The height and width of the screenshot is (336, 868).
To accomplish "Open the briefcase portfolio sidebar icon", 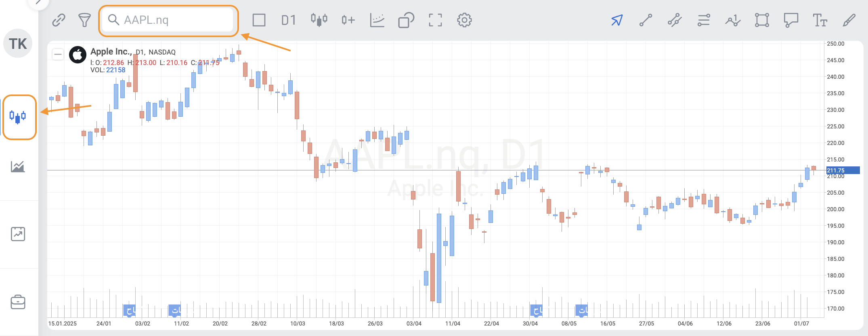I will [18, 302].
